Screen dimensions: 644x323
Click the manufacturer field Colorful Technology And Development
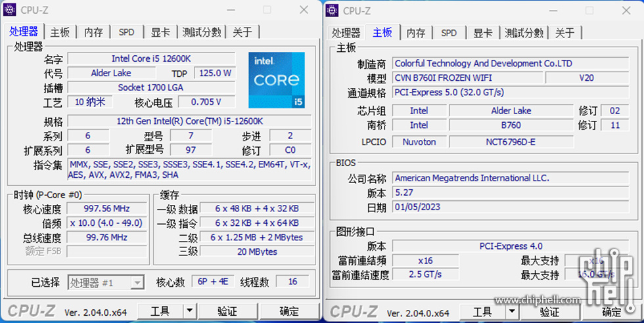[x=511, y=63]
